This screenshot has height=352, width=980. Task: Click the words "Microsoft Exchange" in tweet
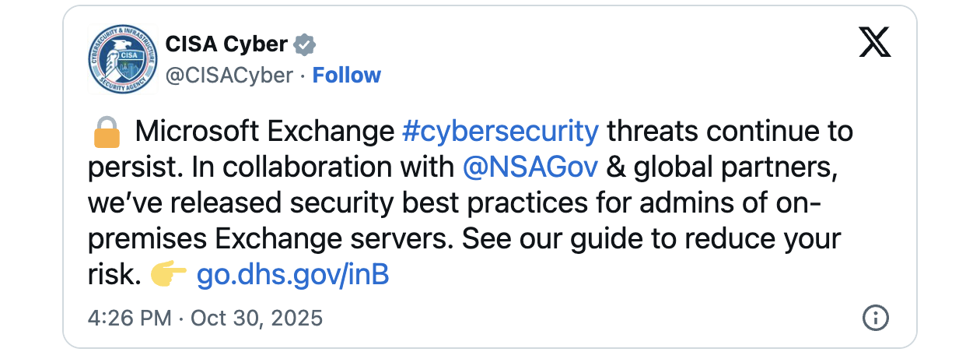click(x=264, y=132)
